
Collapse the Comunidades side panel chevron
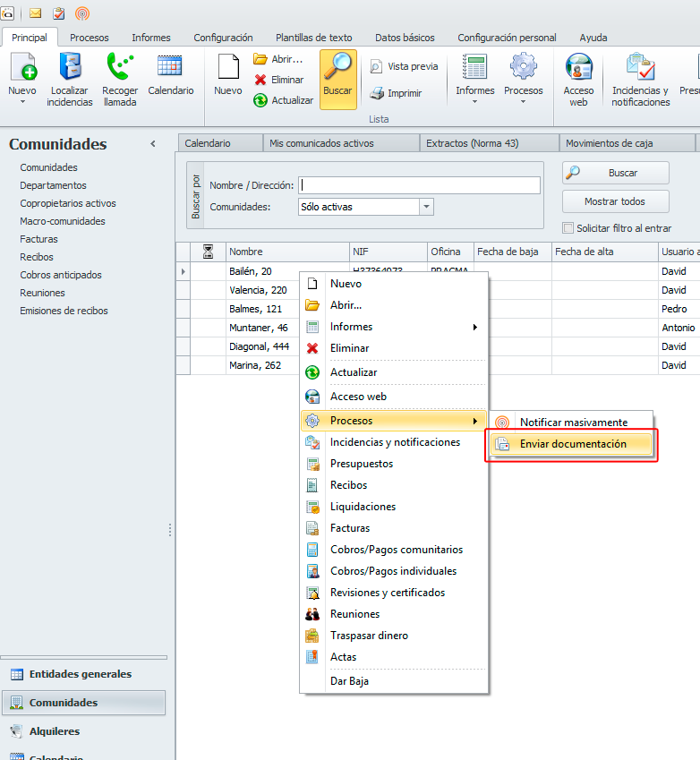tap(153, 144)
